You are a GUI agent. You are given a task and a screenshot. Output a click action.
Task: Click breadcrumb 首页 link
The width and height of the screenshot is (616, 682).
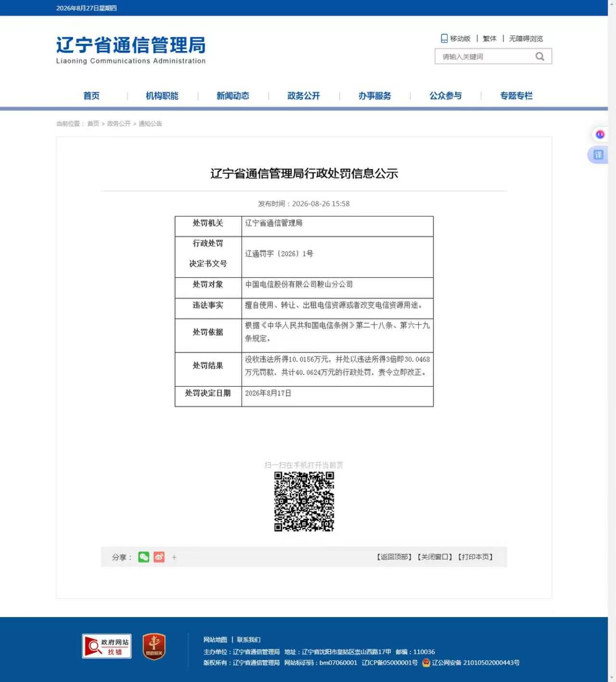93,124
